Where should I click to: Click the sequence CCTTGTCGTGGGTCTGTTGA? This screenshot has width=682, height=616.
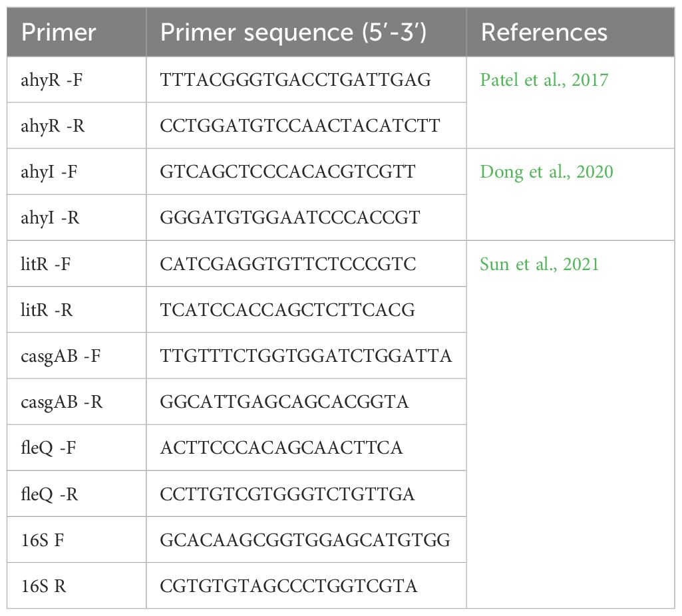[x=287, y=494]
